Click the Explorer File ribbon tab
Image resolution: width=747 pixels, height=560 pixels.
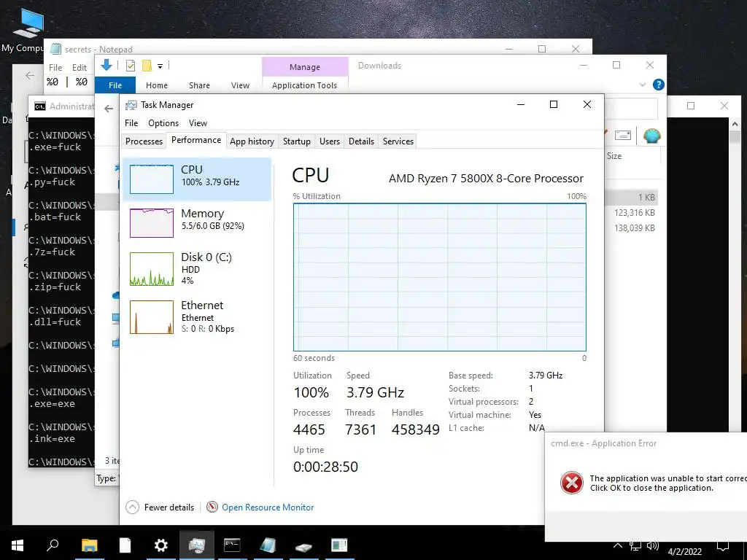[x=115, y=85]
